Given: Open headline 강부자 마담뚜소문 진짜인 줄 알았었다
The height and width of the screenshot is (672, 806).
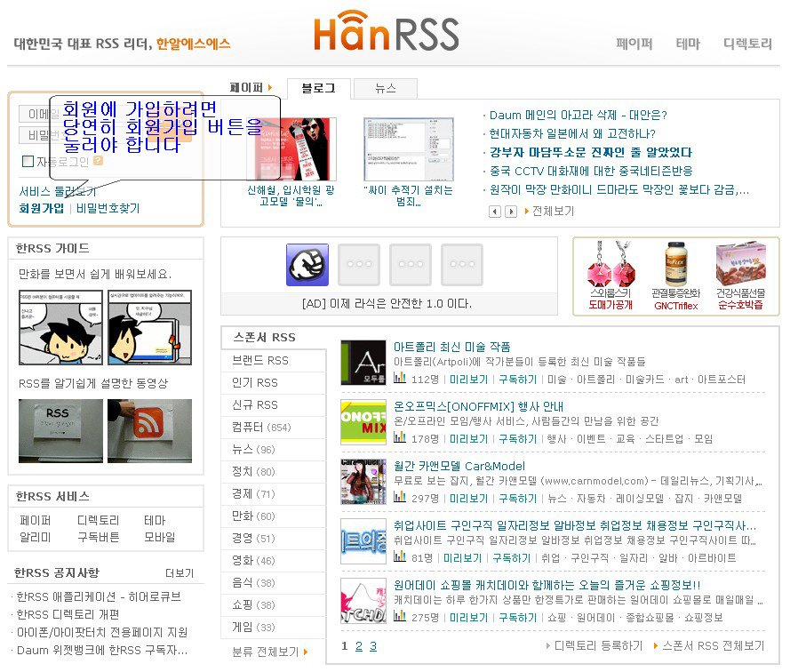Looking at the screenshot, I should pos(591,152).
